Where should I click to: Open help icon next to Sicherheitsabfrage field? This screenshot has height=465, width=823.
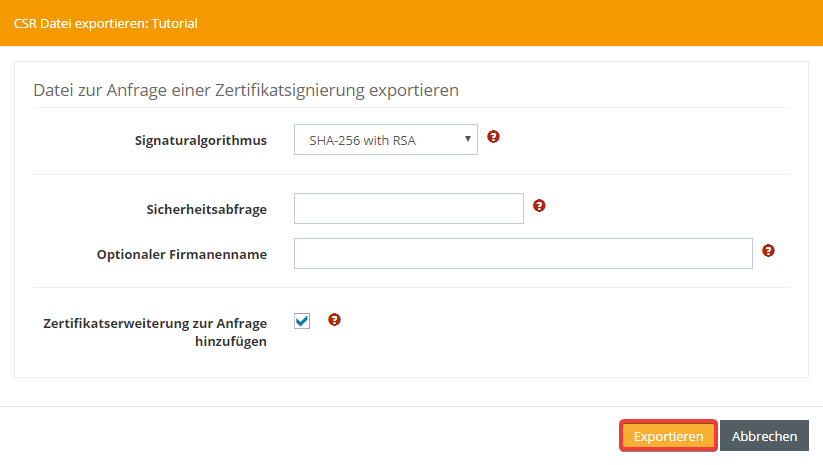click(539, 205)
